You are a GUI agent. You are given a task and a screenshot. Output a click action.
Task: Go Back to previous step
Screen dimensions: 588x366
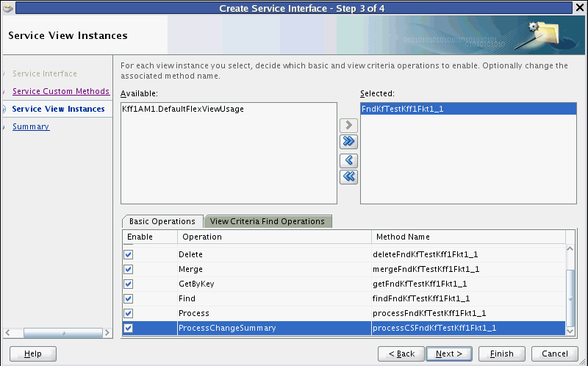401,354
